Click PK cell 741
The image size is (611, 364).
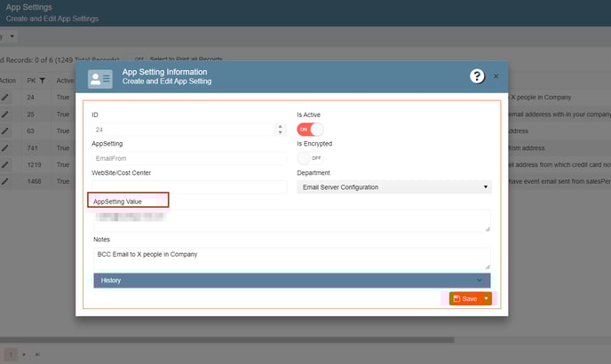[32, 148]
